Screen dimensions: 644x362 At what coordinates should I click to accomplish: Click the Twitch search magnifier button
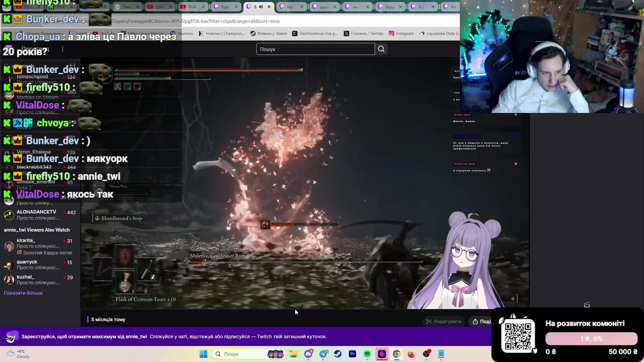(381, 49)
